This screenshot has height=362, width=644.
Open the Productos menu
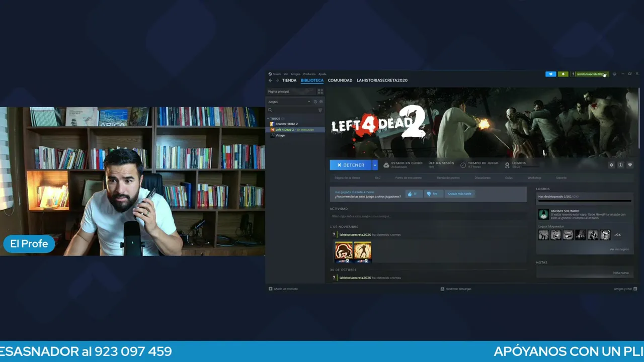tap(309, 74)
